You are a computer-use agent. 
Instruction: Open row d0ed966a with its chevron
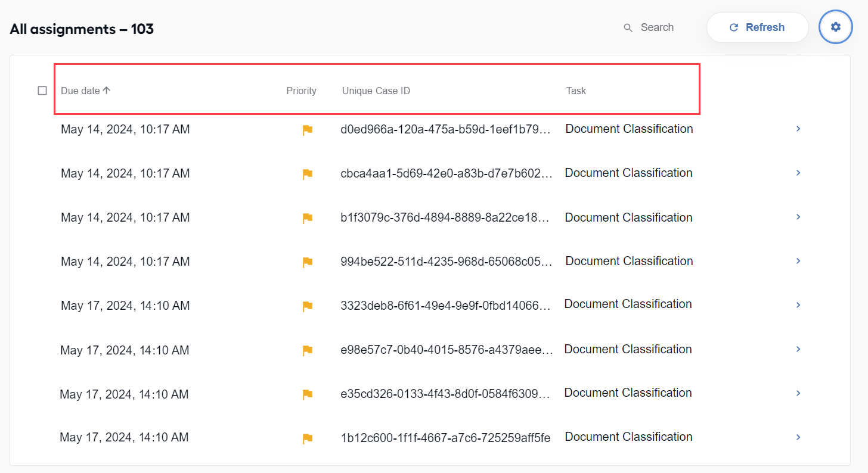(798, 129)
